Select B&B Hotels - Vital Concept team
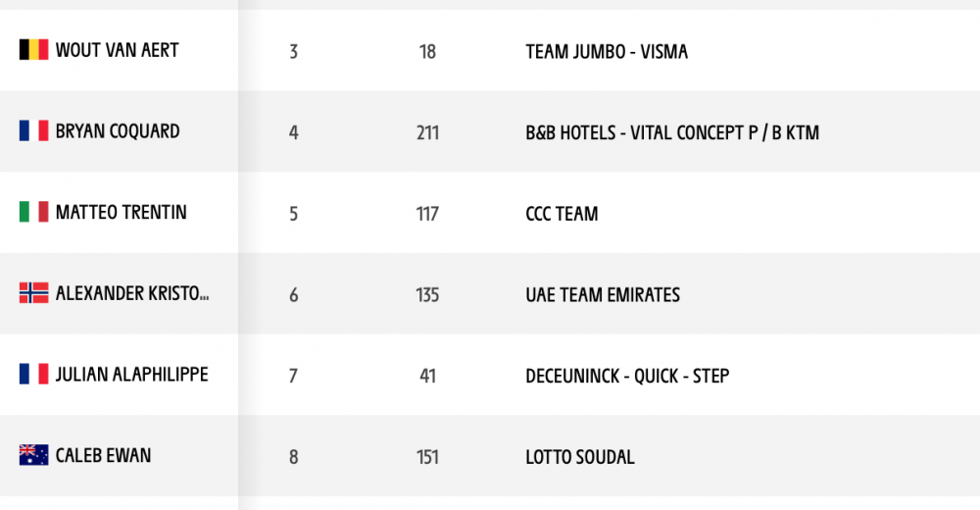 coord(672,132)
